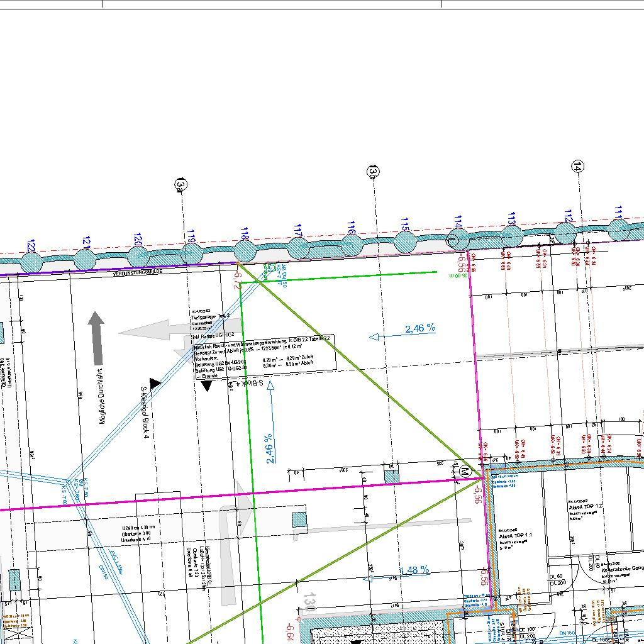Select pile circle labeled 121

click(86, 258)
